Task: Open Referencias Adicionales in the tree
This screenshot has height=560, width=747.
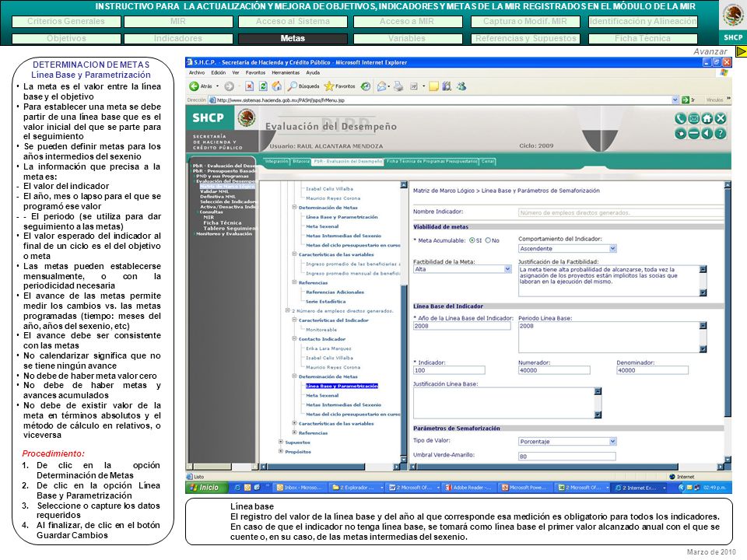Action: [335, 292]
